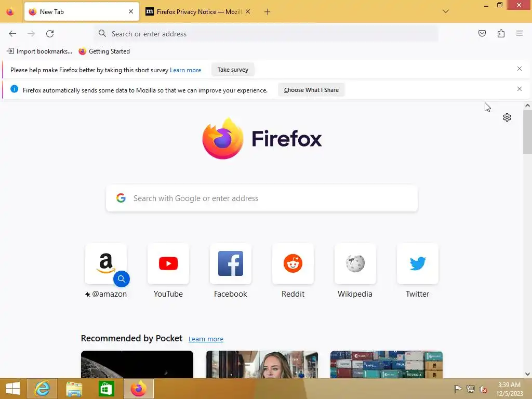The image size is (532, 399).
Task: Follow the survey Learn more link
Action: 185,70
